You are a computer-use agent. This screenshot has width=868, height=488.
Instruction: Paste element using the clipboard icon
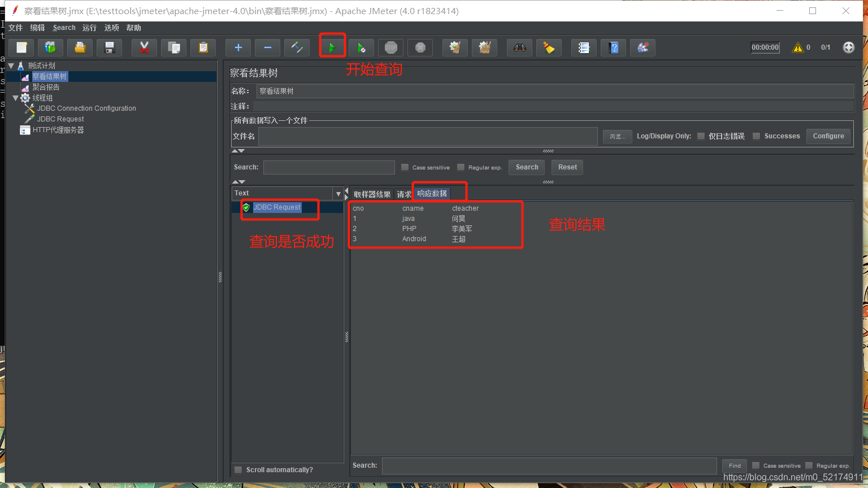click(x=203, y=48)
